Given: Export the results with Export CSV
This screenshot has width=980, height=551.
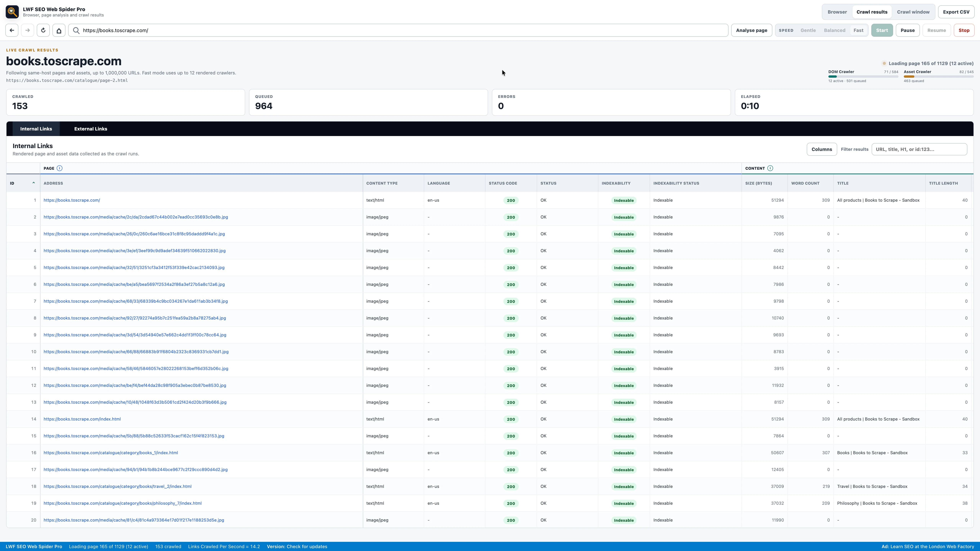Looking at the screenshot, I should [956, 12].
